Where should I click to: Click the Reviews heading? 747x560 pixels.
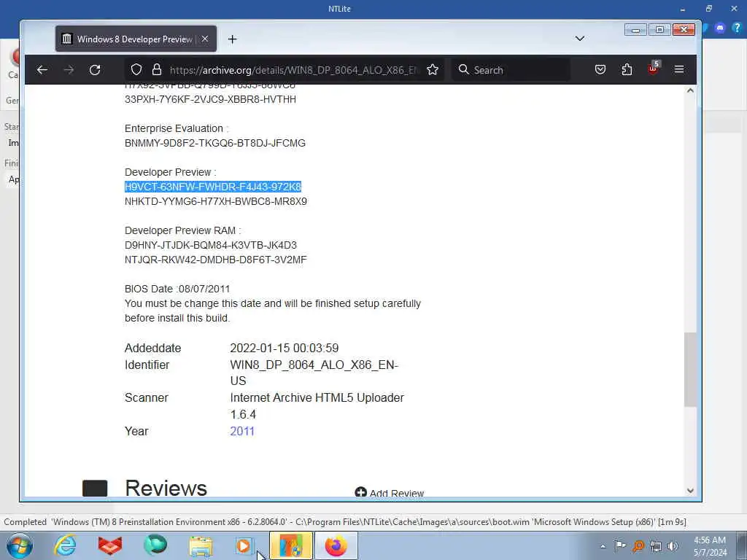click(166, 488)
